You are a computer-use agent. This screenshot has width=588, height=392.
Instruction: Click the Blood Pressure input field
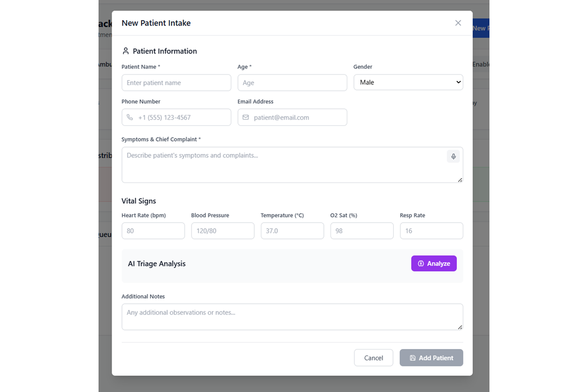tap(223, 231)
